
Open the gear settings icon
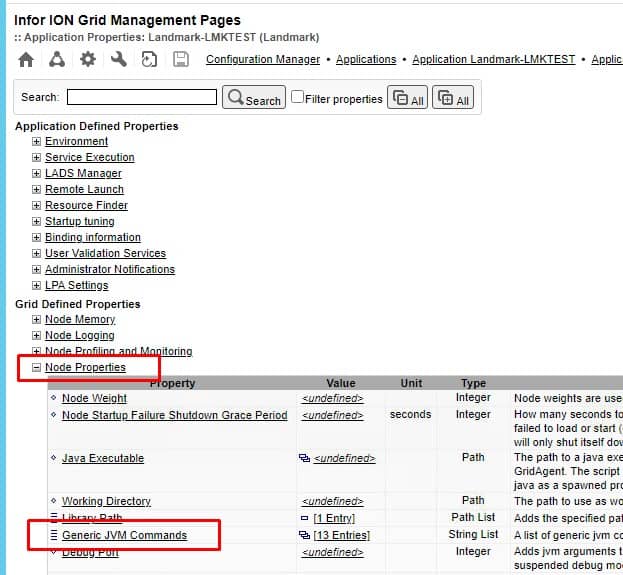pyautogui.click(x=88, y=60)
